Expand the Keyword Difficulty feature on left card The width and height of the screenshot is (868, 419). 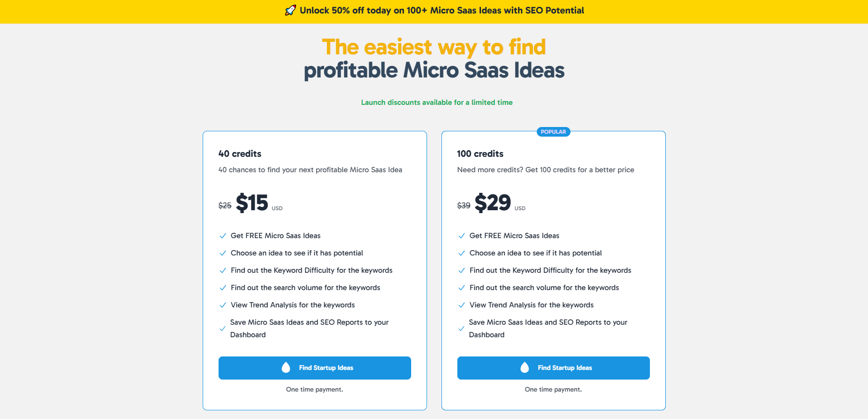click(x=311, y=270)
